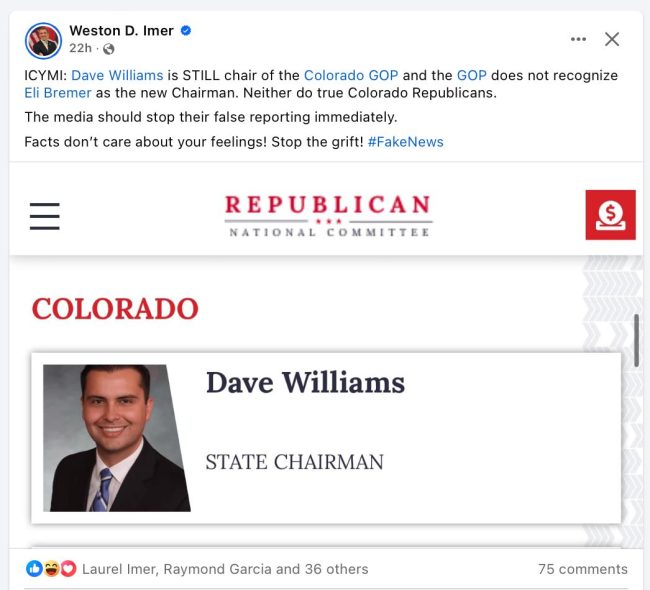Click the Republican National Committee logo
Screen dimensions: 650x590
click(327, 216)
